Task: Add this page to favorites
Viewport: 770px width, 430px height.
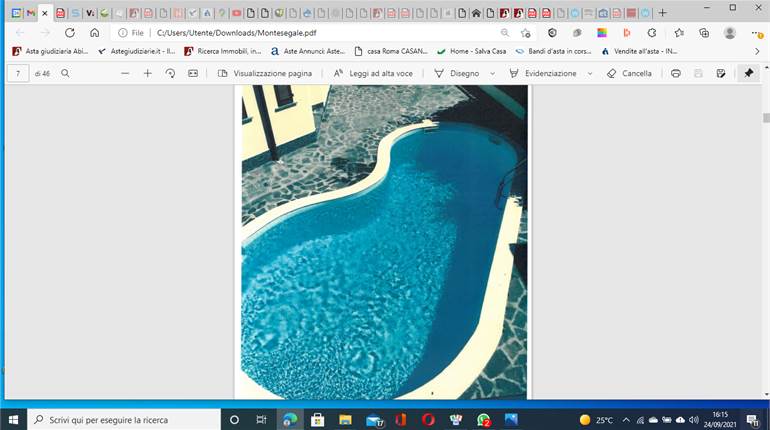Action: click(x=526, y=33)
